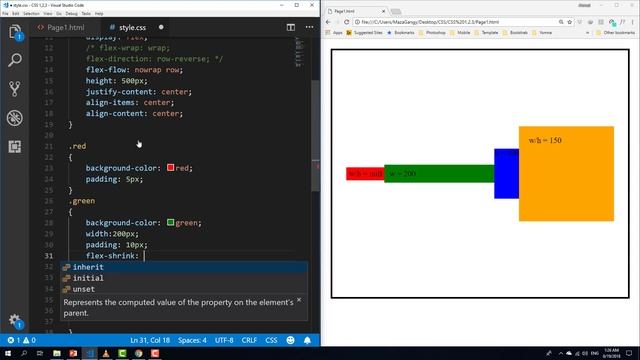Open the Debug view in activity bar

click(x=15, y=118)
